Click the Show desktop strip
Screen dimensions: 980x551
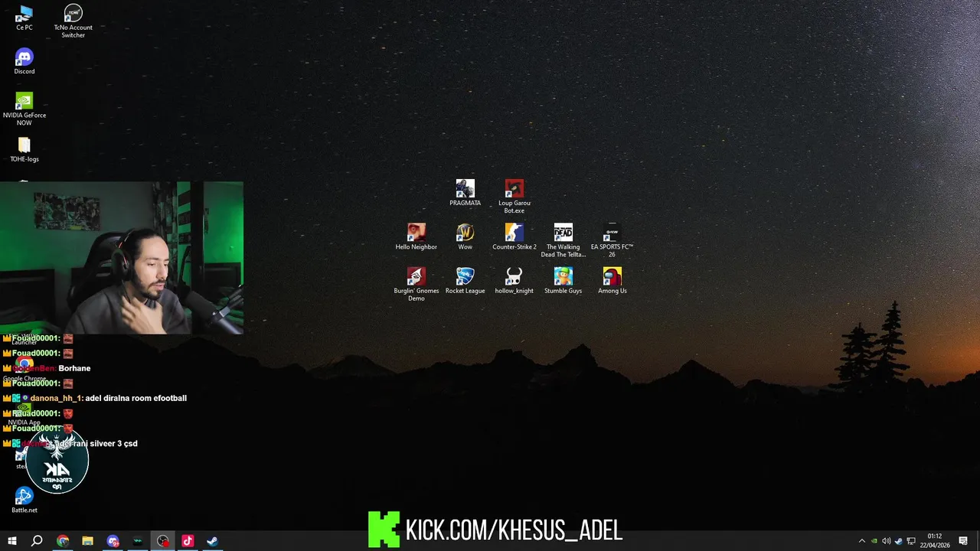[x=978, y=541]
